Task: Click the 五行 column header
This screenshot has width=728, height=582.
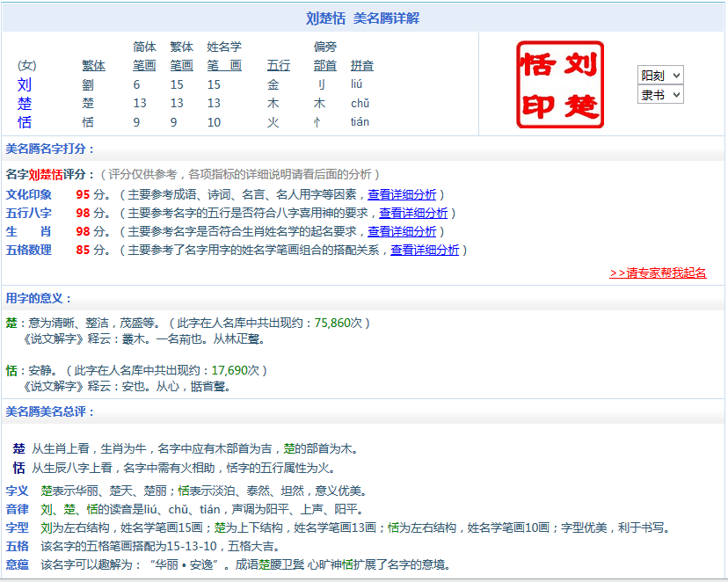Action: (x=279, y=65)
